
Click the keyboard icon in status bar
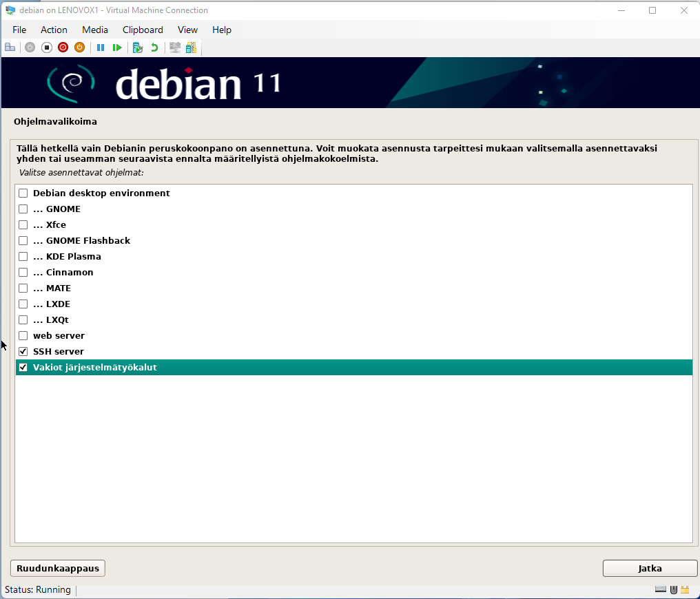pyautogui.click(x=661, y=589)
